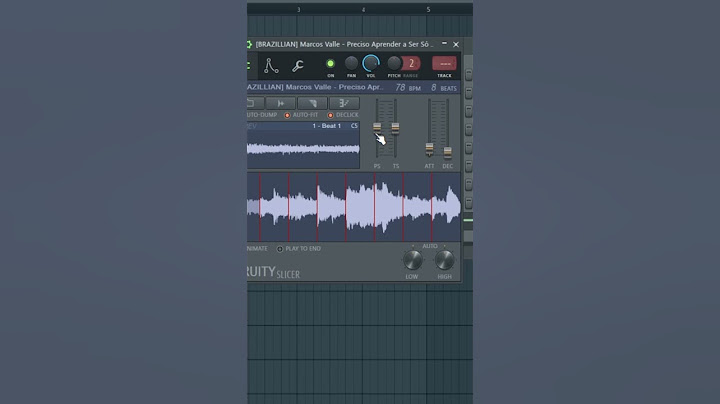Open the TRACK mixer selector

pos(444,63)
